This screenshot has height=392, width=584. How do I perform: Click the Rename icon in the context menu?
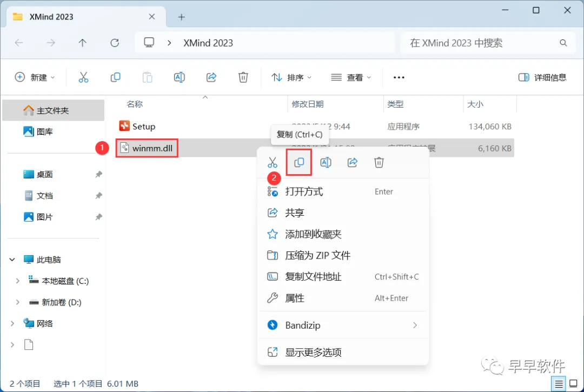tap(326, 162)
